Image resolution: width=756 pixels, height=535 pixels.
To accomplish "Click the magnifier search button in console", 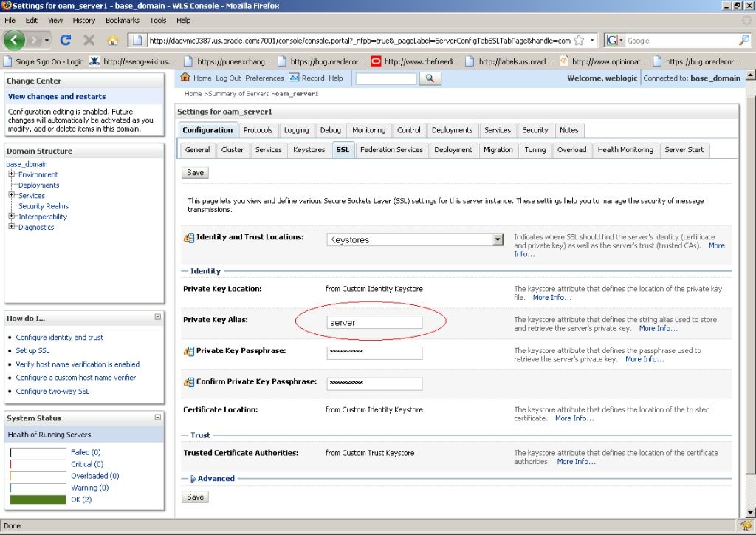I will [x=430, y=78].
